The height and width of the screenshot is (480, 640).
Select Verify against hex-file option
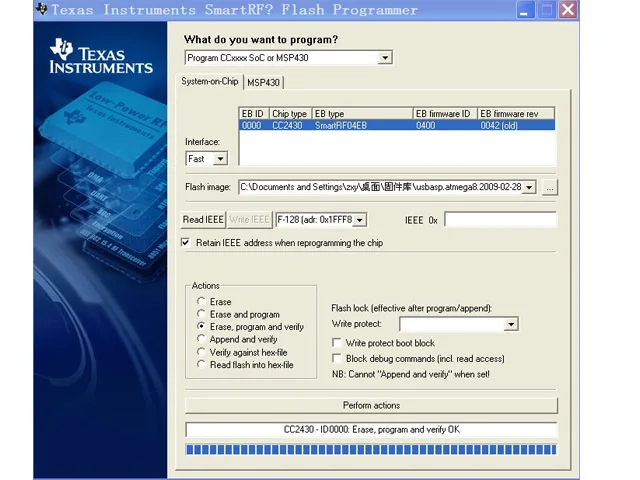[201, 351]
